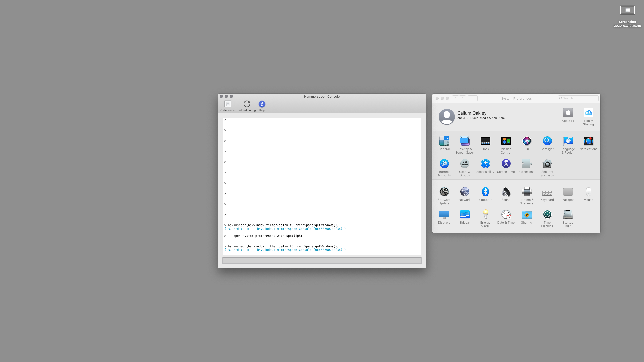Open Security & Privacy pane
This screenshot has width=644, height=362.
tap(547, 168)
